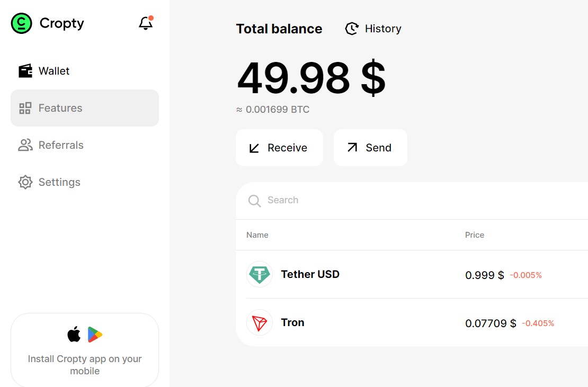Click the Receive arrow icon

[255, 148]
